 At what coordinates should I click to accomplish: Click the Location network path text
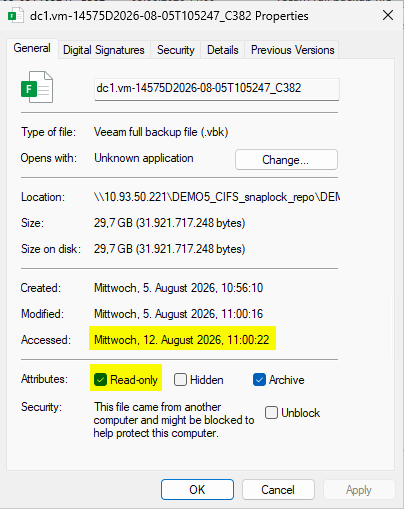(217, 197)
